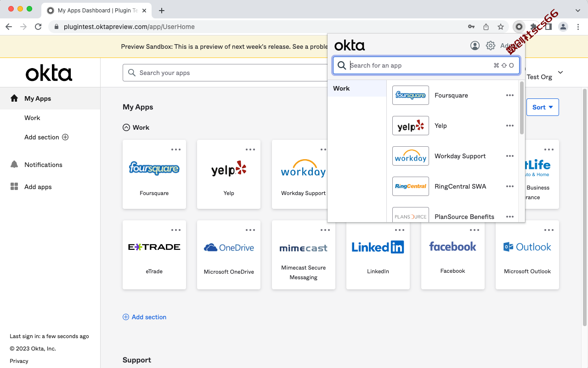Open Facebook tile three-dot menu
This screenshot has width=588, height=368.
(475, 230)
